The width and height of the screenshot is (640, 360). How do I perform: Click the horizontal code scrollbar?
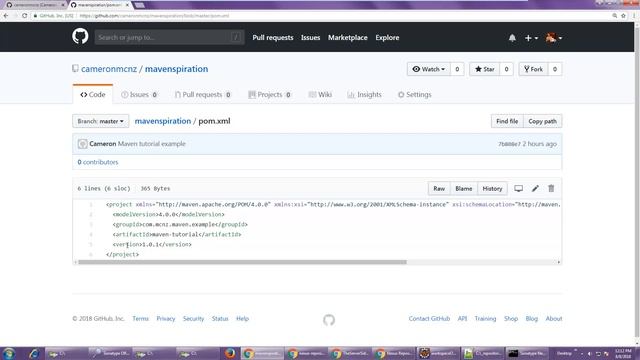[x=242, y=262]
